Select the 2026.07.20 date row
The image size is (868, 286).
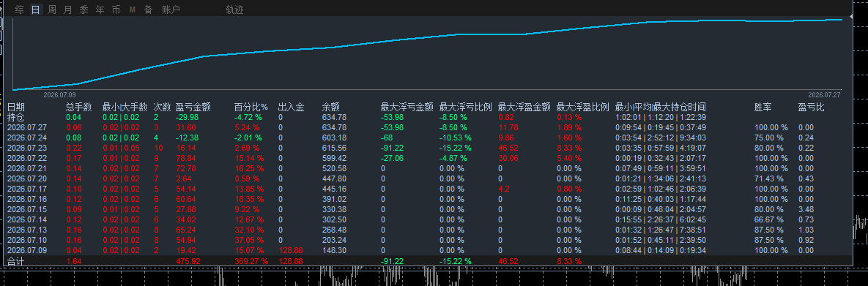tap(26, 178)
